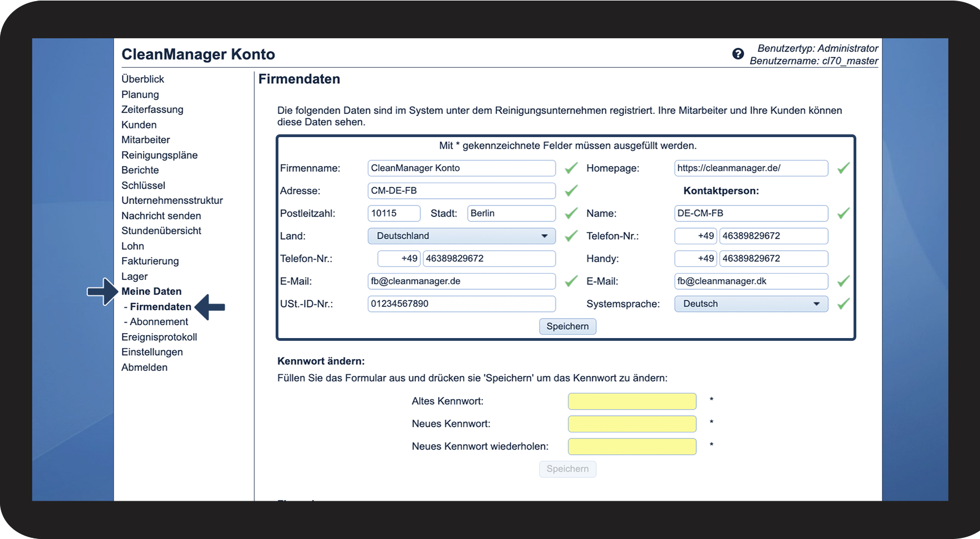Click the company Telefon-Nr. number field
Viewport: 980px width, 539px height.
point(489,259)
